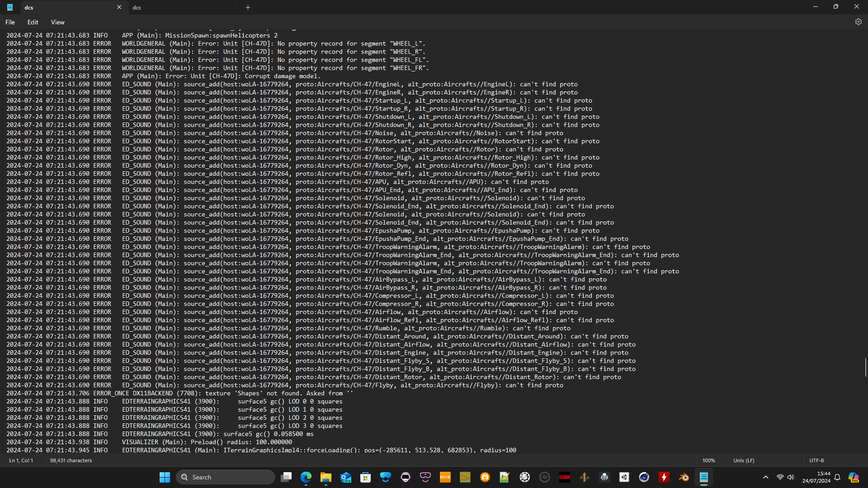Click the log line with CH-47/Distant_Rotor
This screenshot has width=868, height=488.
pos(314,377)
